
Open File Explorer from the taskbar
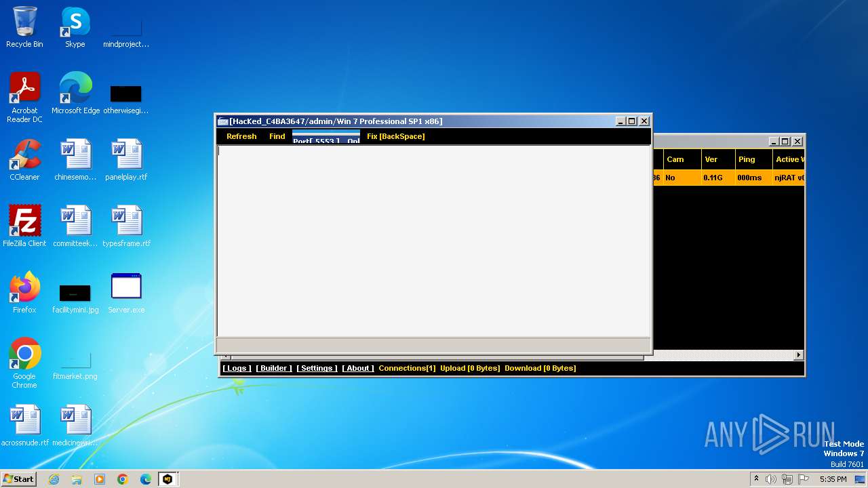point(77,479)
